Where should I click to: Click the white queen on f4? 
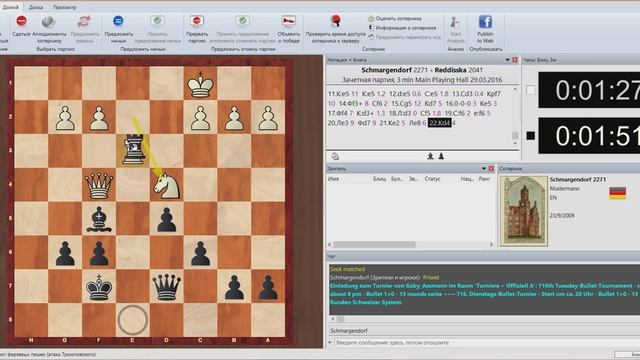coord(99,185)
